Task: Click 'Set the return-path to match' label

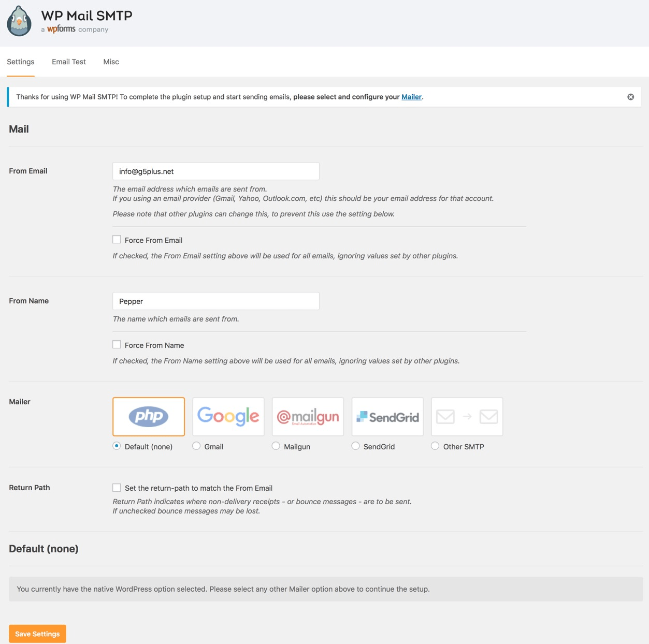Action: tap(198, 488)
